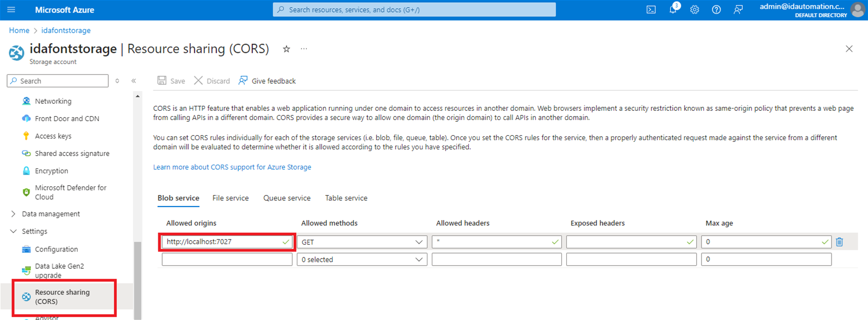The image size is (868, 320).
Task: Collapse the Settings section
Action: click(34, 231)
